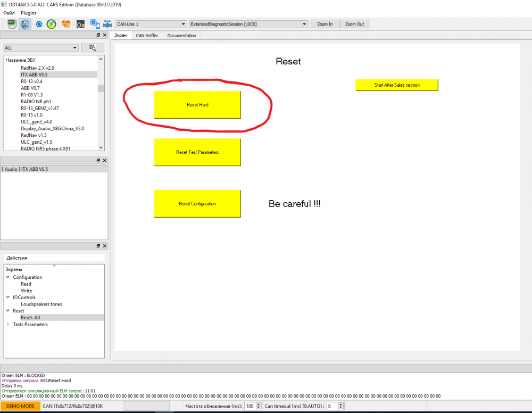The height and width of the screenshot is (413, 532).
Task: Collapse the Configuration tree node
Action: (x=8, y=277)
